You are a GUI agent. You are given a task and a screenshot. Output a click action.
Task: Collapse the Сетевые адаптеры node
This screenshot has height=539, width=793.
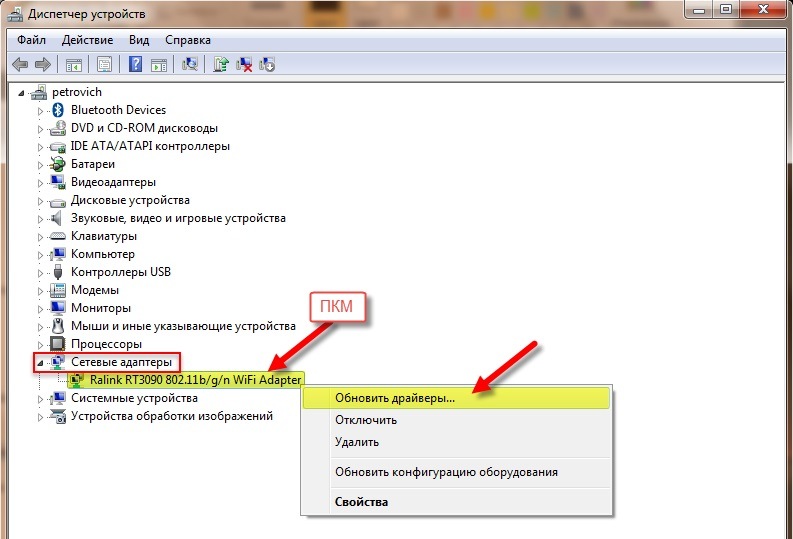(40, 363)
